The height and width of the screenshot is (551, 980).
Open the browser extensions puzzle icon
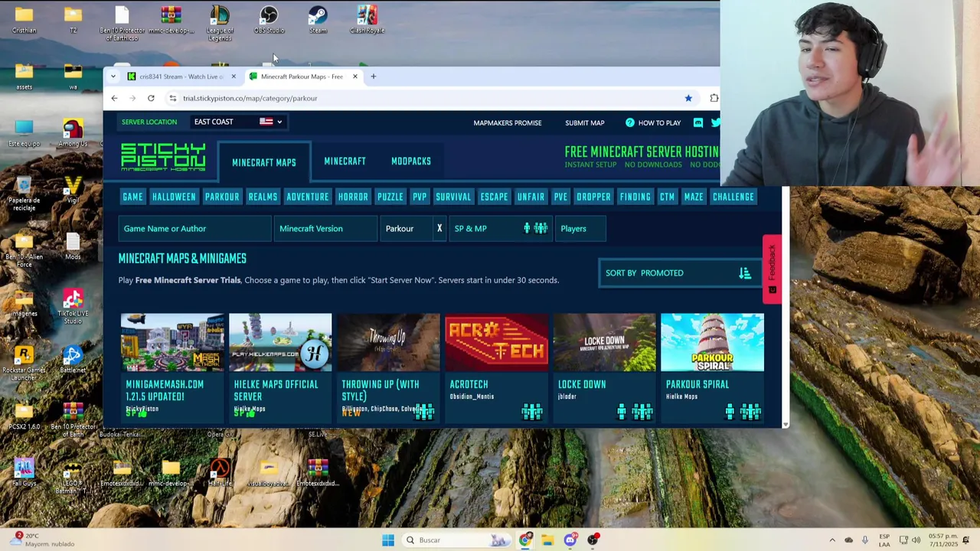click(714, 98)
